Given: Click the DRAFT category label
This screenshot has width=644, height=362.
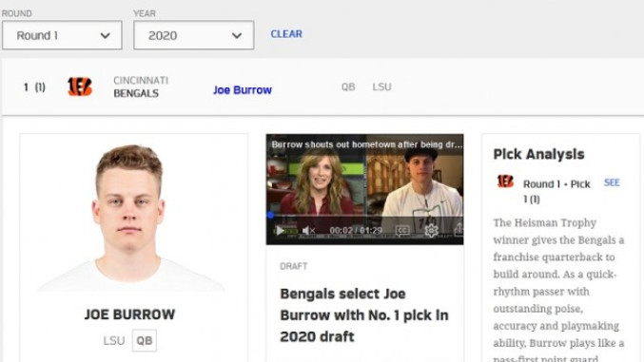Looking at the screenshot, I should (x=294, y=266).
